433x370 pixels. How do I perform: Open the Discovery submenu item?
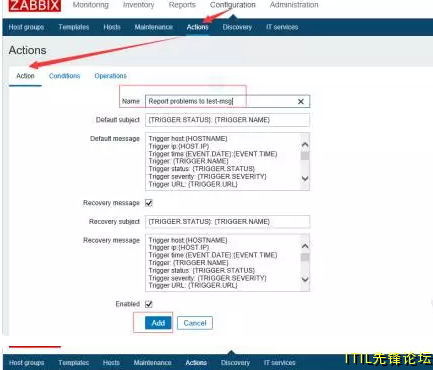[x=237, y=27]
